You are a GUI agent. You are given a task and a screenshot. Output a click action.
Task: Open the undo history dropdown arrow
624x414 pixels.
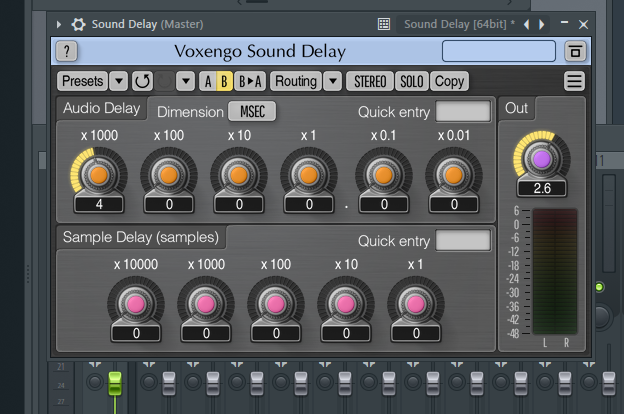[x=185, y=81]
